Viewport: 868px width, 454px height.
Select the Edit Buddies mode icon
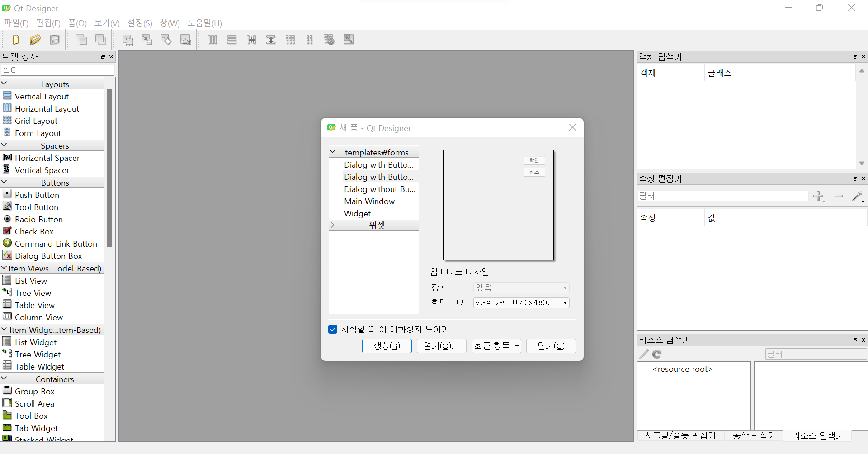coord(166,40)
